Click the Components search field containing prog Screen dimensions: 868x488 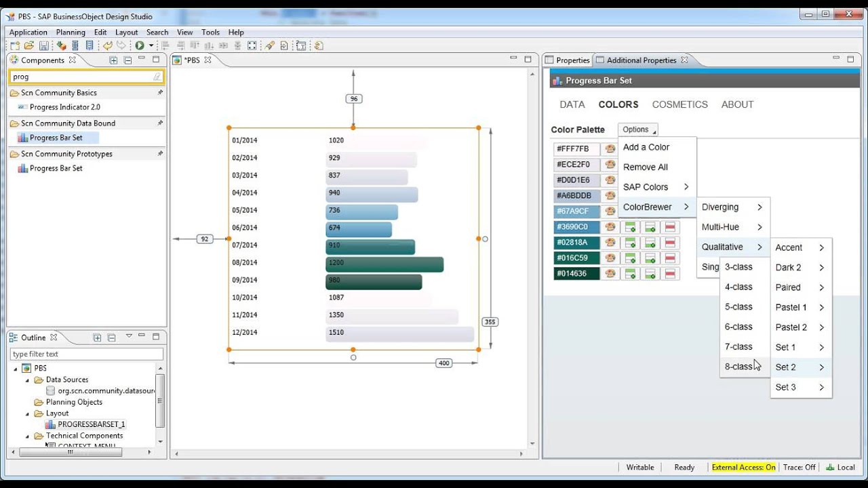point(86,77)
